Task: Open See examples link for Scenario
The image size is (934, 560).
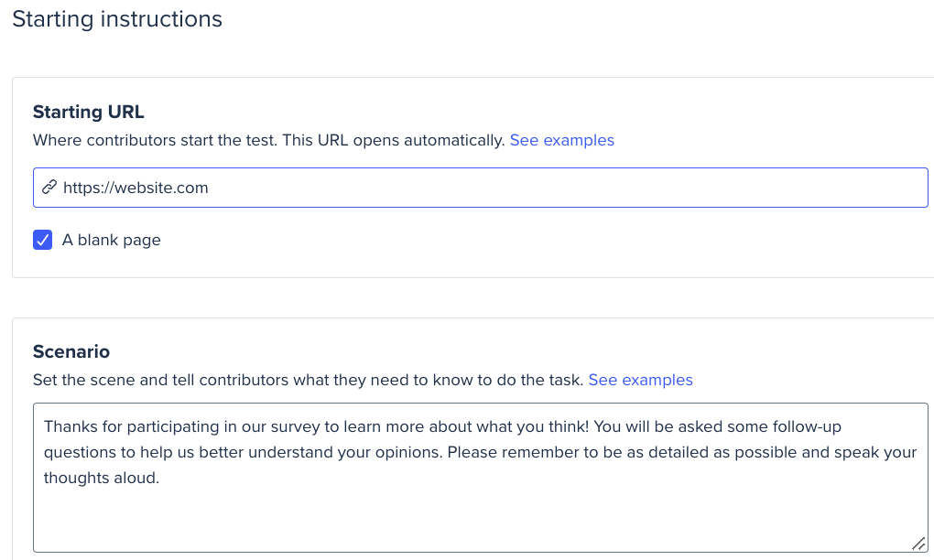Action: tap(640, 380)
